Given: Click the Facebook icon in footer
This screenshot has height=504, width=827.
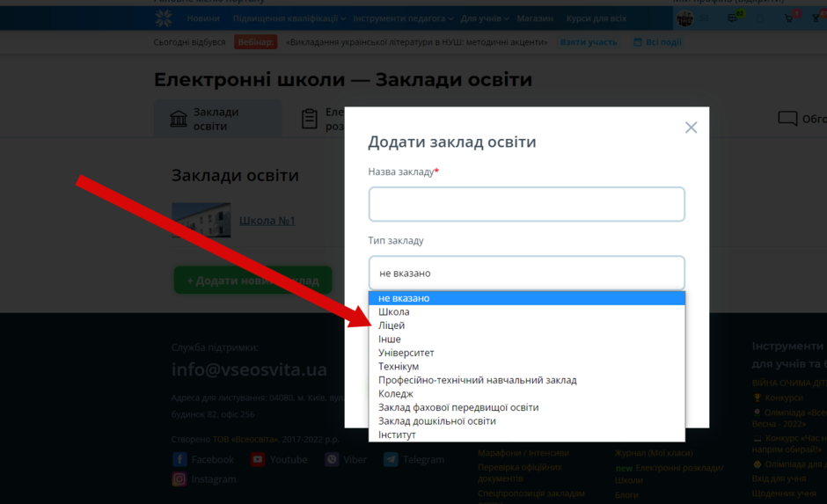Looking at the screenshot, I should (x=179, y=460).
